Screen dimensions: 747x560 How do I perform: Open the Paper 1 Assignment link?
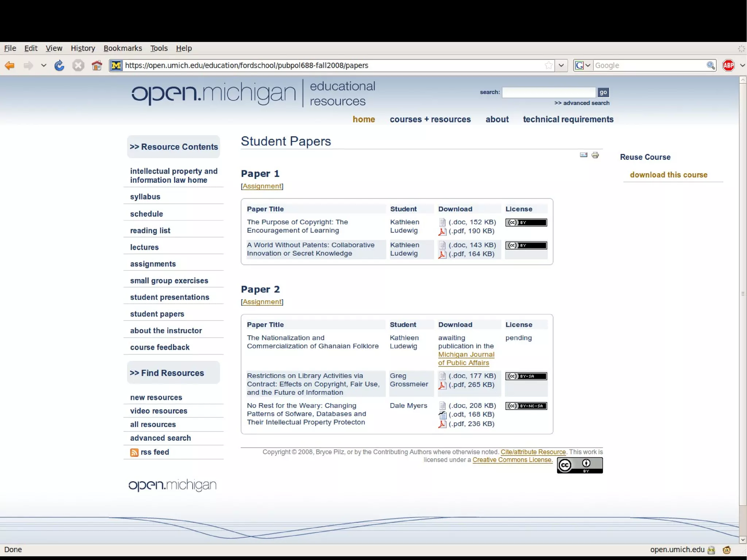(262, 186)
